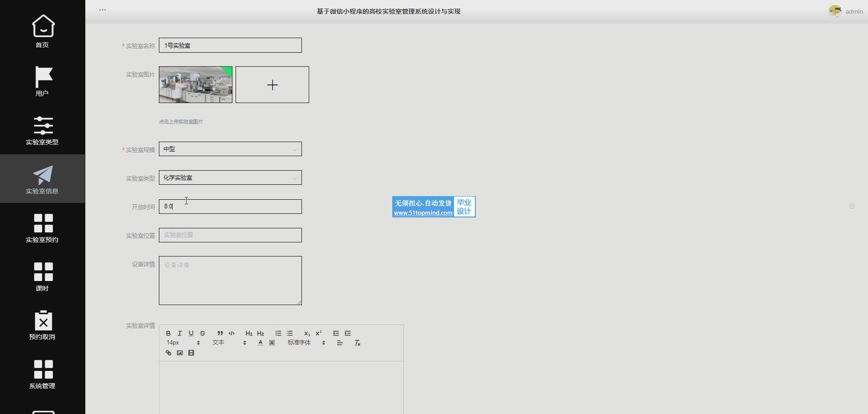This screenshot has height=414, width=868.
Task: Click the admin user name
Action: point(854,11)
